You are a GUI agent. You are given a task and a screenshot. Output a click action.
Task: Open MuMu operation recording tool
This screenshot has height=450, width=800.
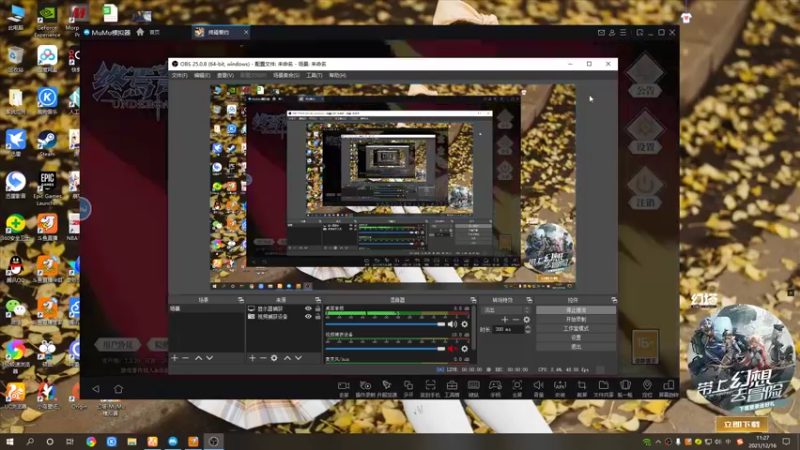tap(365, 388)
